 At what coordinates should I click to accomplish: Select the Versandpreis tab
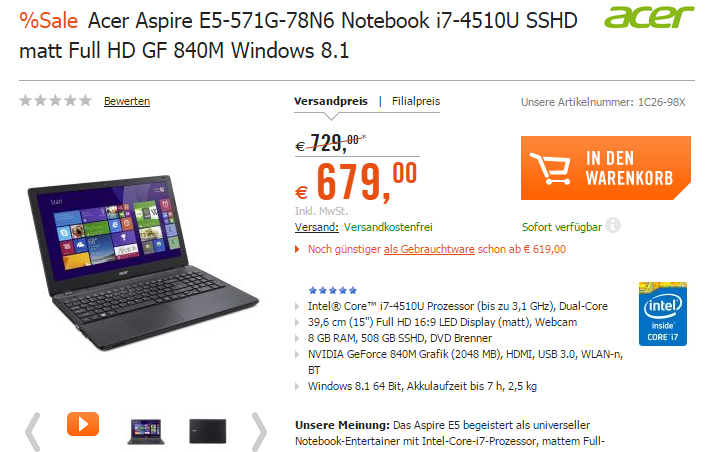(x=331, y=101)
